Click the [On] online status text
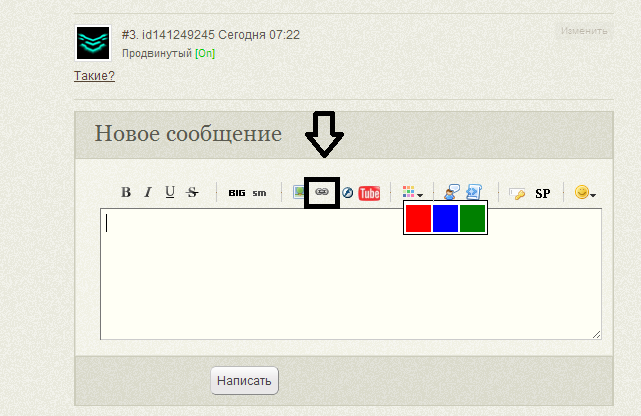This screenshot has width=641, height=416. click(x=205, y=54)
